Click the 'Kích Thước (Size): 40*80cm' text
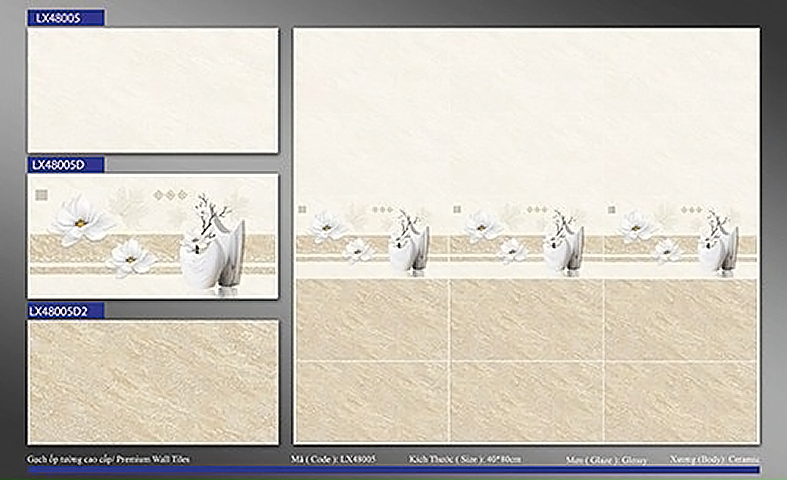787x480 pixels. pos(465,459)
